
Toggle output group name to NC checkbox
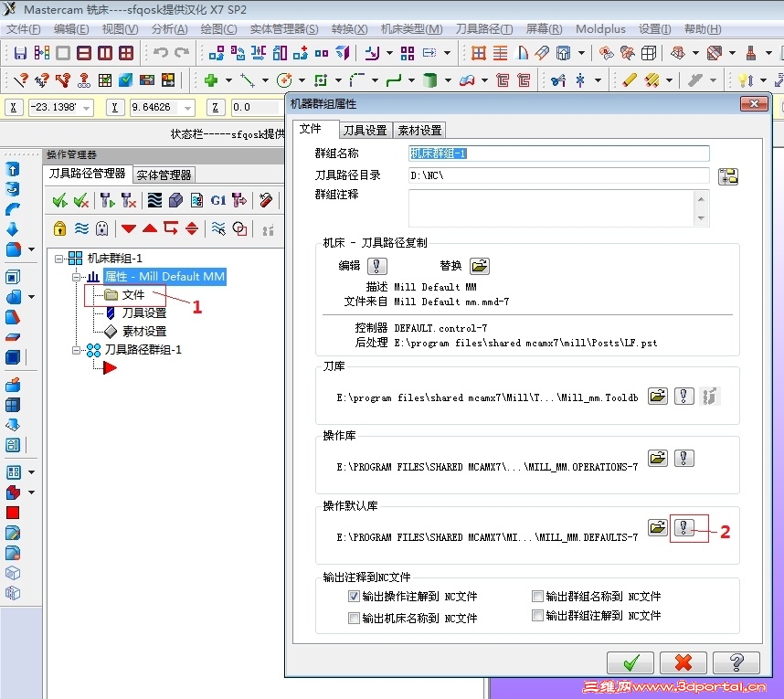[537, 596]
